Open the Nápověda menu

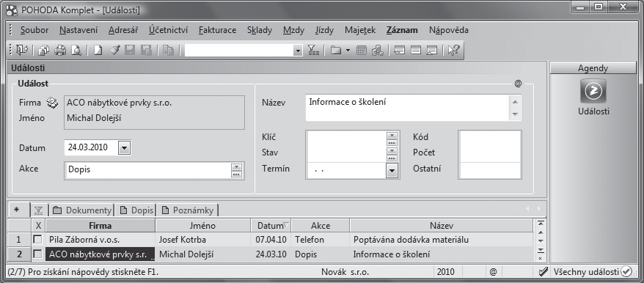(448, 30)
